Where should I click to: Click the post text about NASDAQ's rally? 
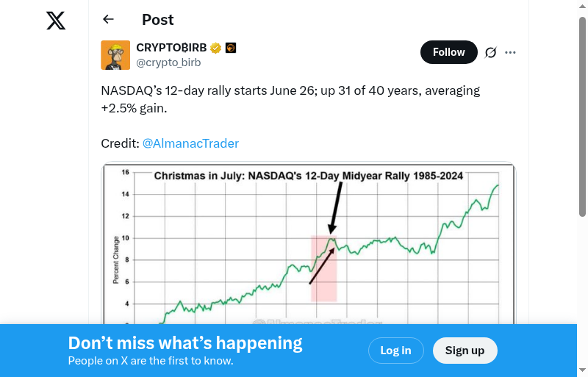(290, 99)
